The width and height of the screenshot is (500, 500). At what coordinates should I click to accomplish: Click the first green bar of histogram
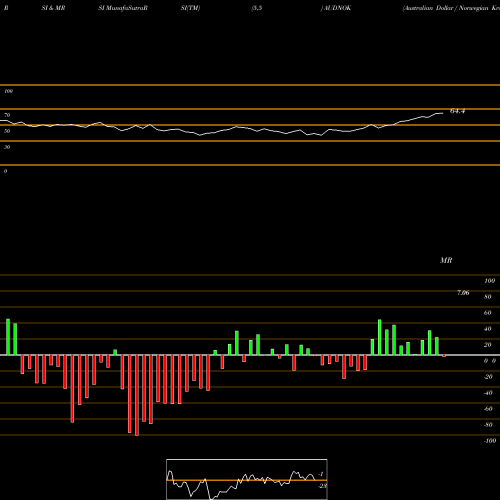point(8,337)
